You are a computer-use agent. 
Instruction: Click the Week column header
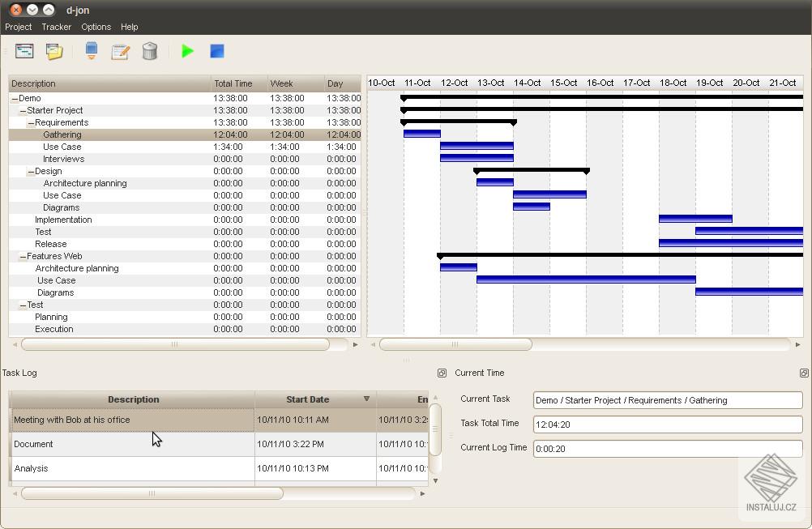(x=296, y=83)
